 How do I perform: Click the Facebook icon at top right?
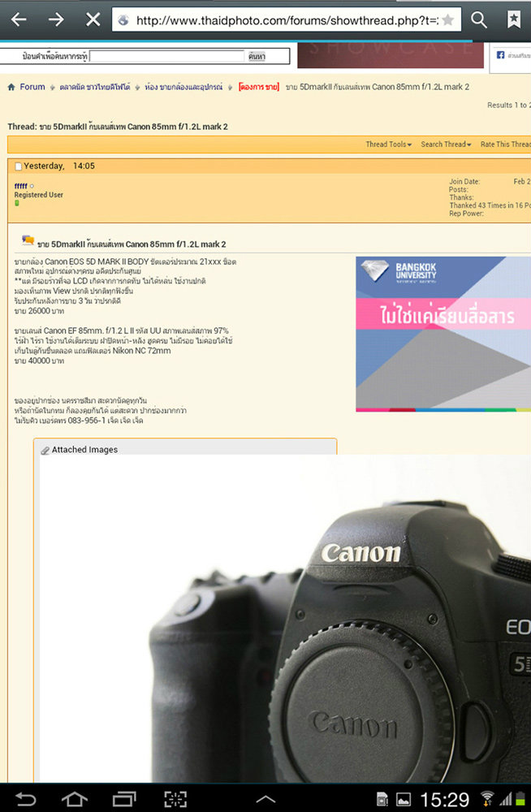[500, 55]
